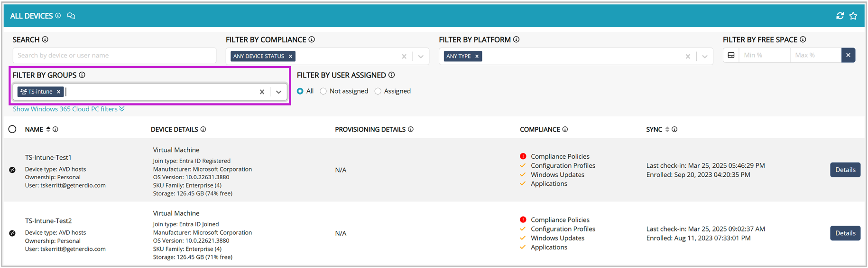This screenshot has width=868, height=268.
Task: Select the Not assigned radio button
Action: tap(323, 91)
